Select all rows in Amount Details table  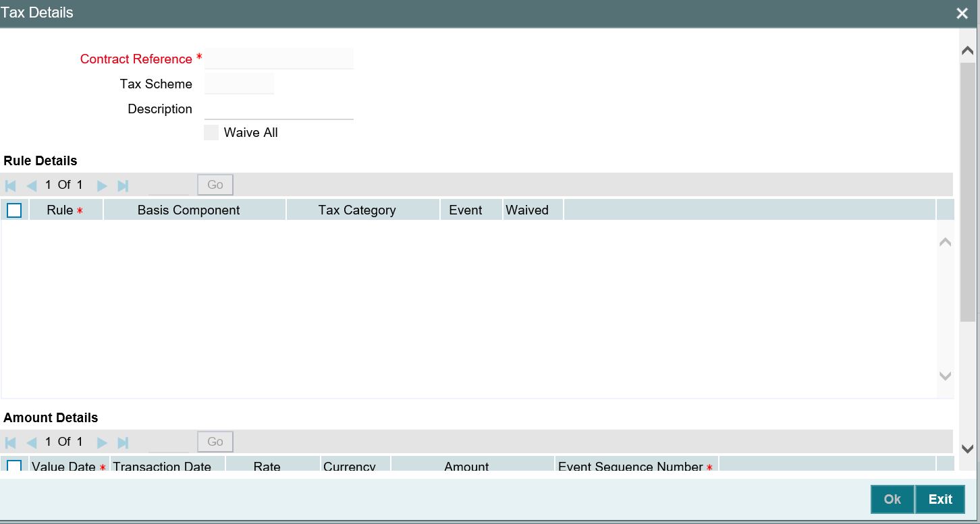click(x=14, y=465)
